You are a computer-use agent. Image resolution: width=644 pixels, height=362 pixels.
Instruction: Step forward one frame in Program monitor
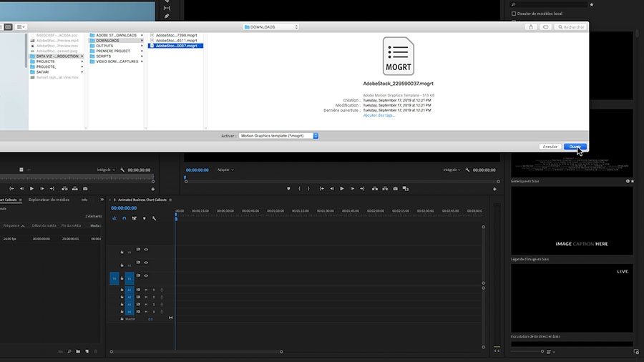(352, 189)
